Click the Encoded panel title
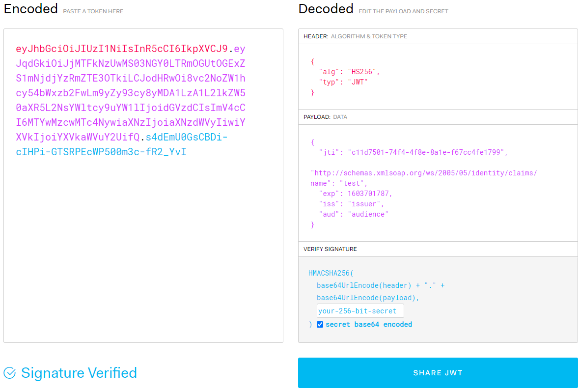This screenshot has width=580, height=392. tap(30, 8)
